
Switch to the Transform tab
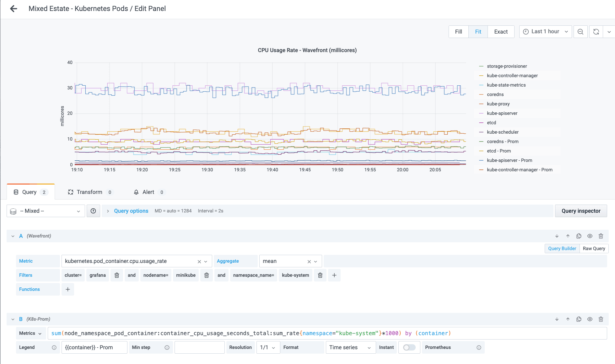click(x=89, y=192)
